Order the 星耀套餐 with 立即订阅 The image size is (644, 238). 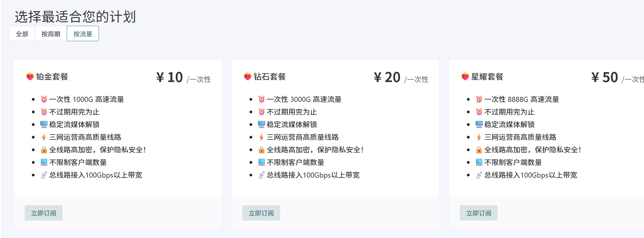tap(478, 213)
